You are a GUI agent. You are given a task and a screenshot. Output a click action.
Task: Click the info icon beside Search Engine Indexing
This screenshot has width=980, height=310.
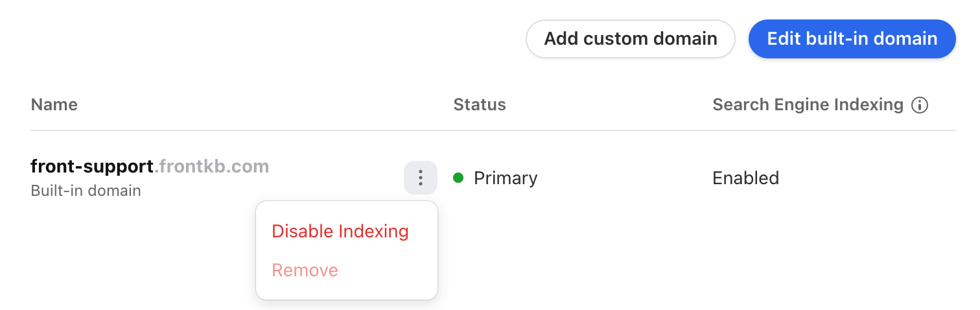[x=920, y=105]
